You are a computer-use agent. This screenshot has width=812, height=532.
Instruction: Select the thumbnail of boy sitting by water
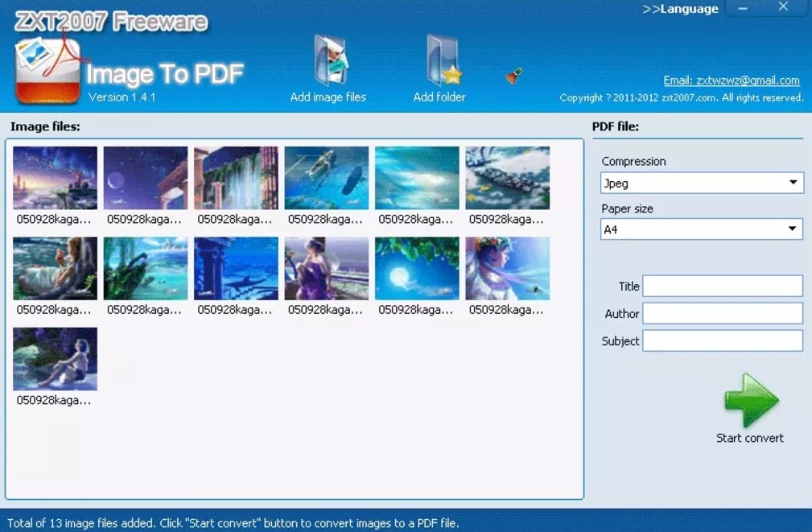(x=55, y=359)
